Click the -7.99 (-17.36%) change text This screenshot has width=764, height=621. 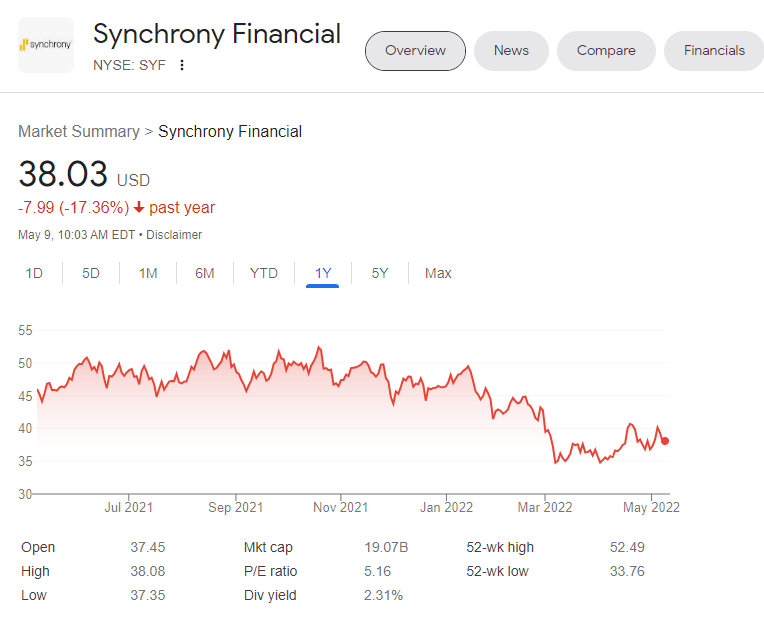pyautogui.click(x=74, y=207)
